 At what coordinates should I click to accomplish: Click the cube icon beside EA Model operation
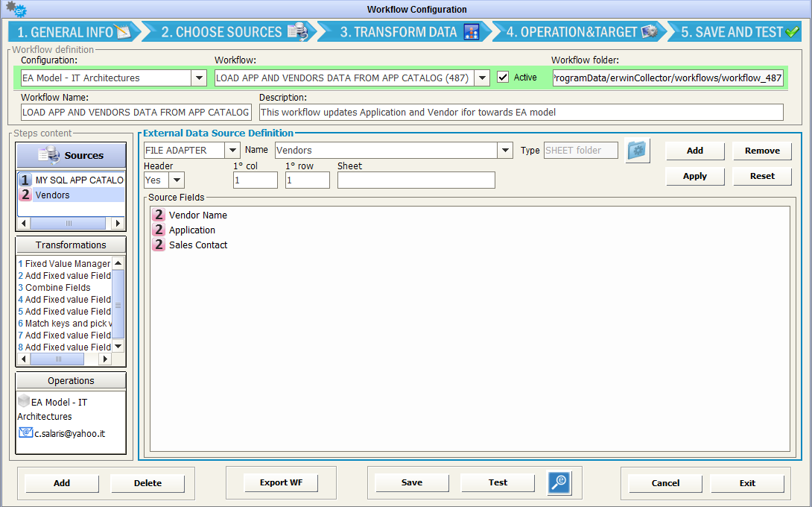click(x=23, y=400)
